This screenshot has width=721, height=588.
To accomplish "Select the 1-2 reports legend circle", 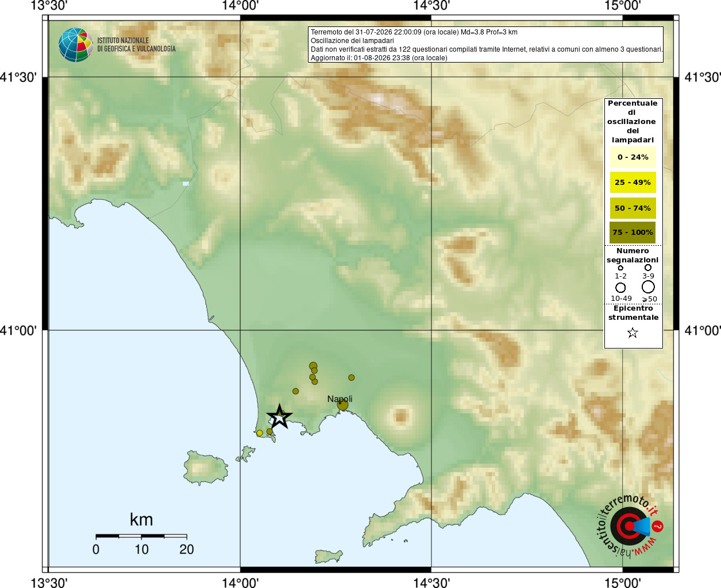I will click(x=620, y=268).
